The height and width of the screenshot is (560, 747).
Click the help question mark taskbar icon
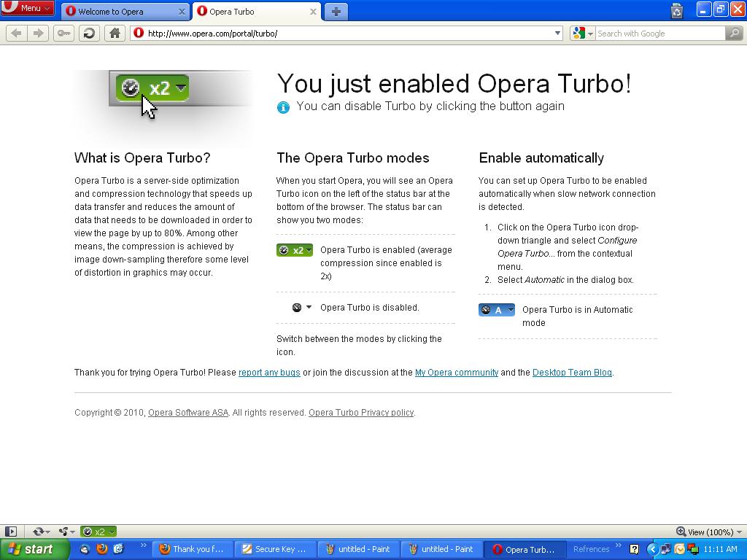click(x=634, y=549)
